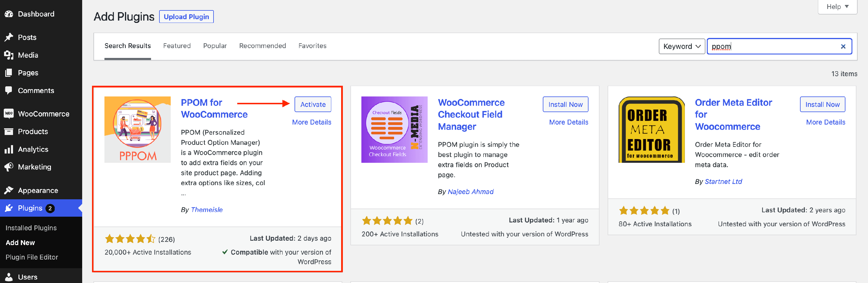Image resolution: width=868 pixels, height=283 pixels.
Task: Click the WooCommerce logo icon
Action: click(x=9, y=114)
